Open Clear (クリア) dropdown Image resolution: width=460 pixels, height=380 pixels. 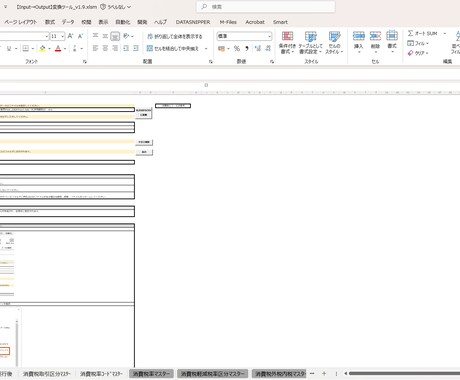[418, 53]
